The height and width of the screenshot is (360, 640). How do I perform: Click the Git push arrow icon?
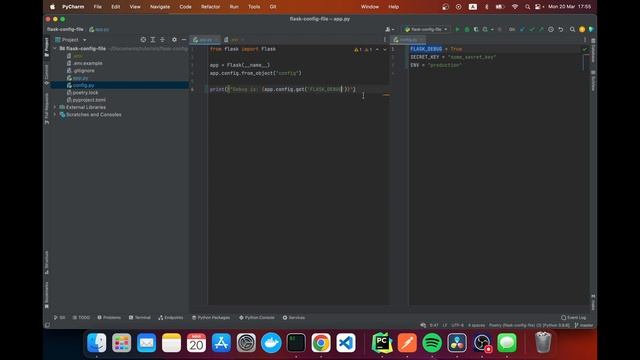(541, 29)
